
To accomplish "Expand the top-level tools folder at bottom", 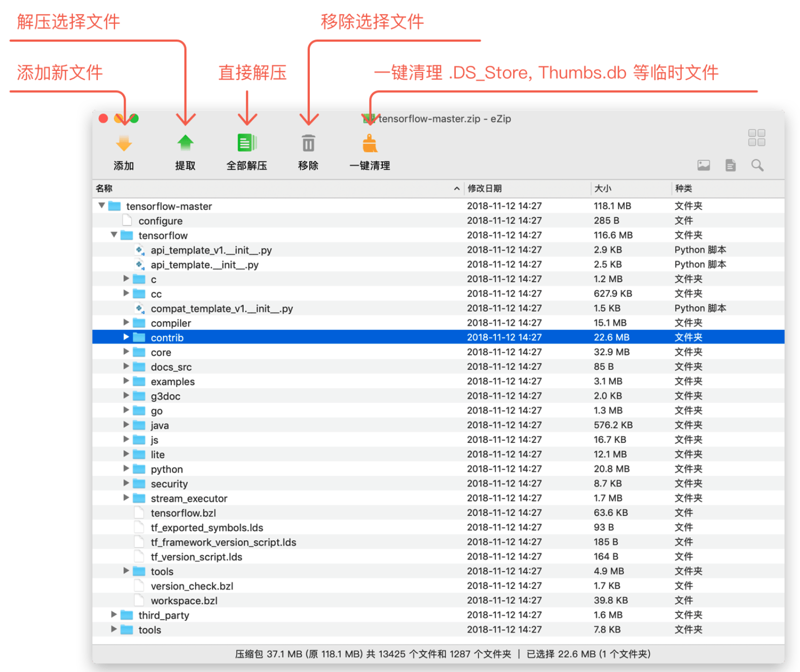I will (x=114, y=629).
